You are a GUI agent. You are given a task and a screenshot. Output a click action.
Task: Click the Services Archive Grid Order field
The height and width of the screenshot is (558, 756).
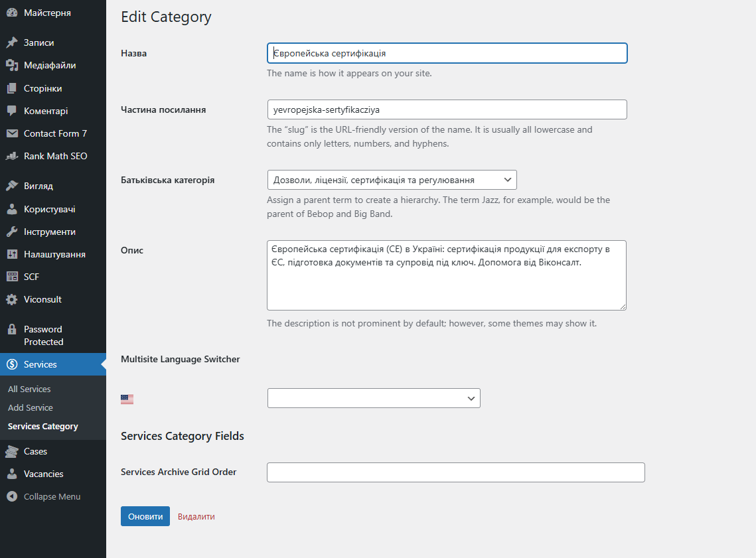coord(455,472)
